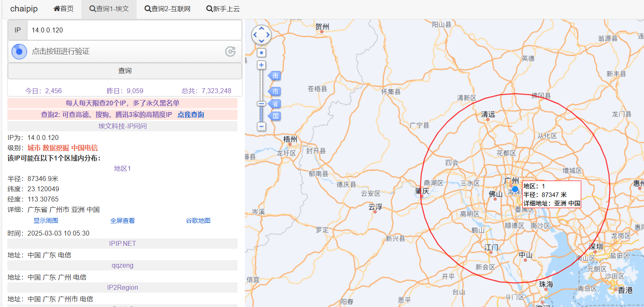Click the 纬度: 23.120049 value

coord(33,189)
